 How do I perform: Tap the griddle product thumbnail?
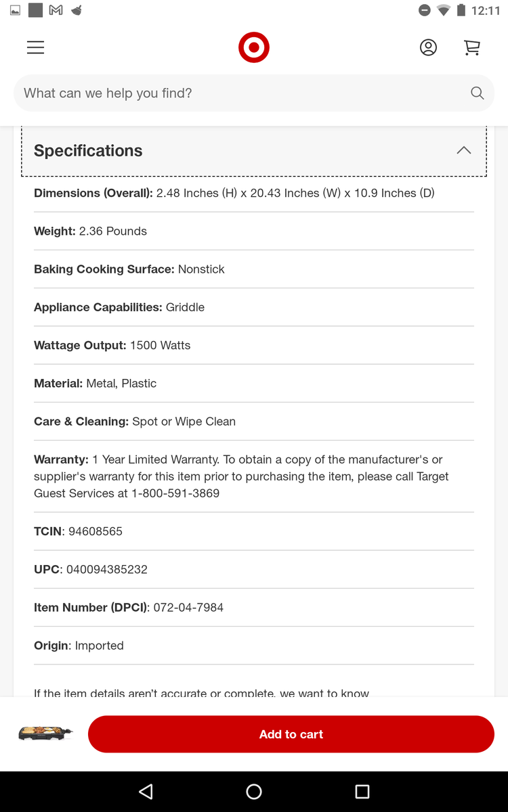click(x=45, y=734)
